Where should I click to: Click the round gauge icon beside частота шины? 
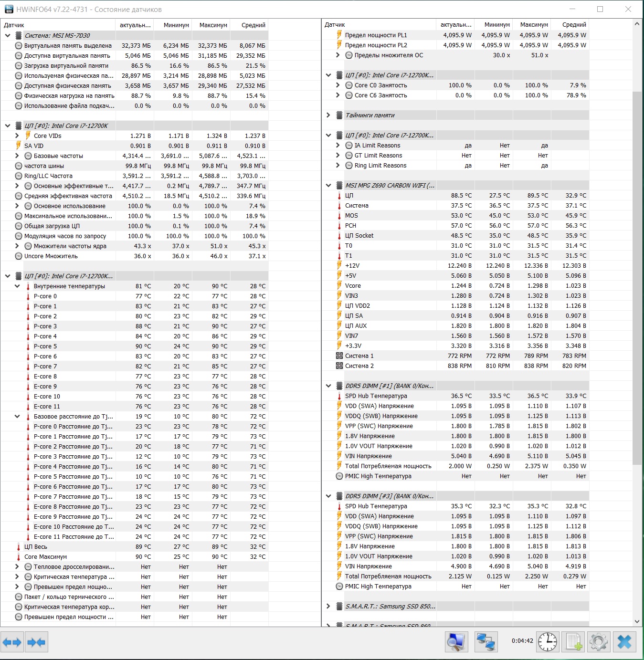pos(19,166)
